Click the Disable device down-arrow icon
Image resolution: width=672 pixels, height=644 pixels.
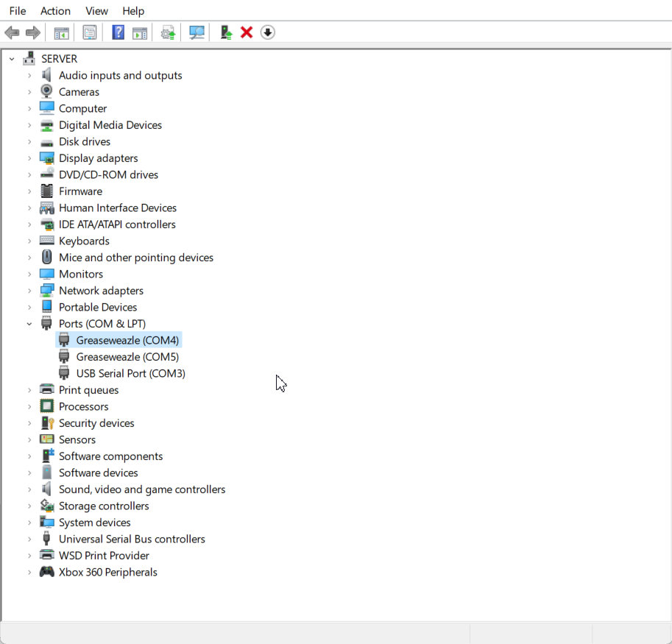[267, 32]
